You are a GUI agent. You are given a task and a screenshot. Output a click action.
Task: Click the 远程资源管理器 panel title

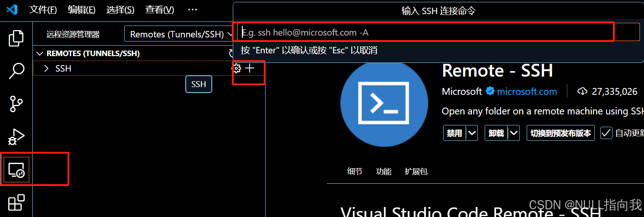pos(73,35)
